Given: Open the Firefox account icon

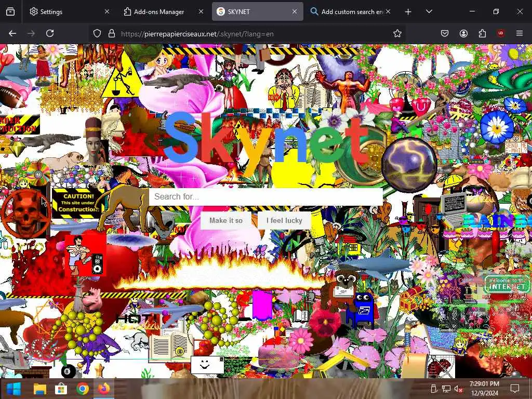Looking at the screenshot, I should click(x=463, y=33).
